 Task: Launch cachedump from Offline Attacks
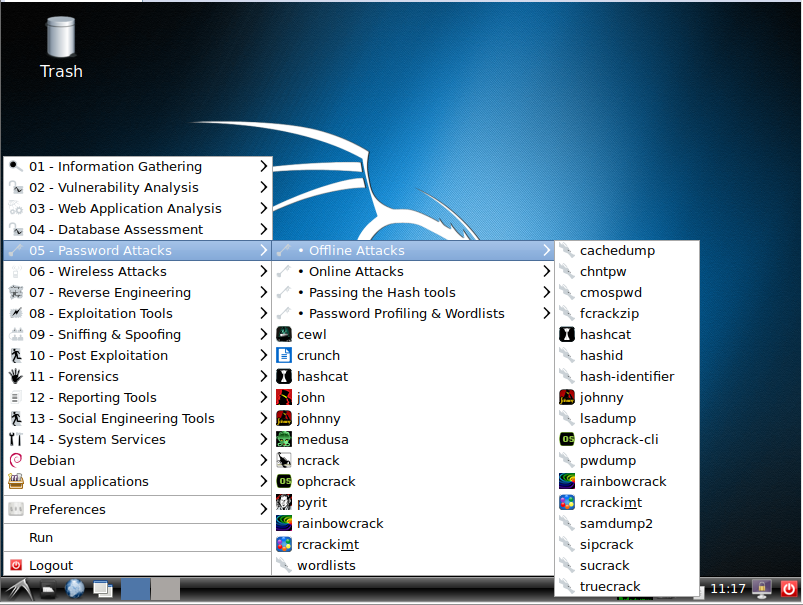coord(627,251)
